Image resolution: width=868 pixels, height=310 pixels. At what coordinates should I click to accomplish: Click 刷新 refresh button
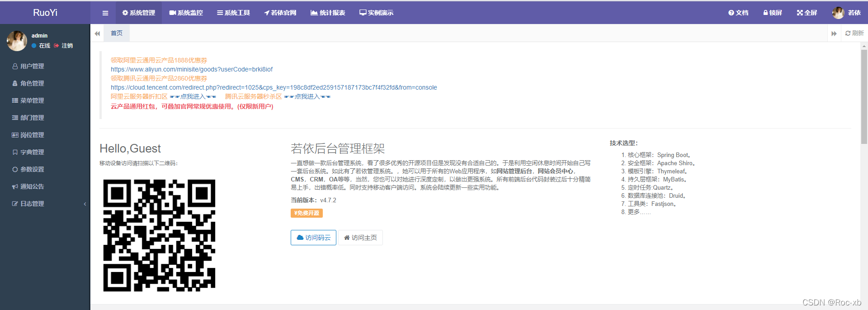[854, 33]
